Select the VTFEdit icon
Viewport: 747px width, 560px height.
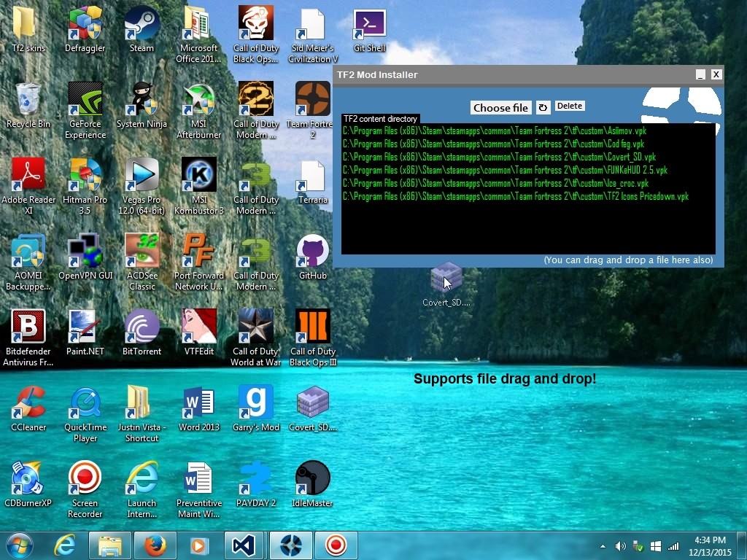click(x=198, y=332)
